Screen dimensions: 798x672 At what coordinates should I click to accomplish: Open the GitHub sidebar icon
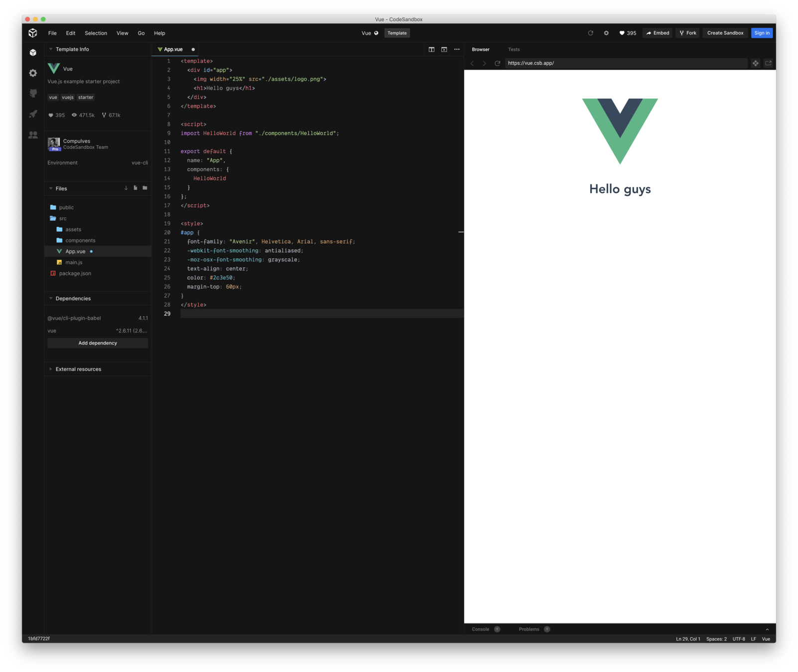[x=33, y=94]
